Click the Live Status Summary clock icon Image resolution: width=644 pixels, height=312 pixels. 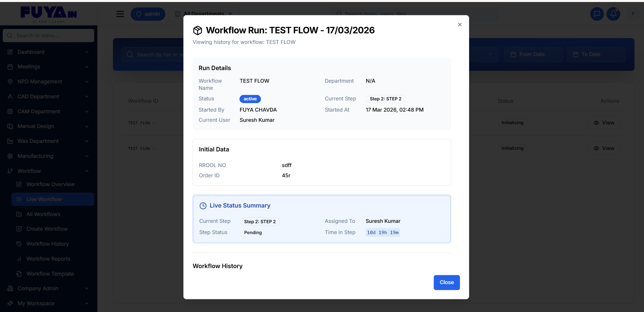tap(203, 206)
